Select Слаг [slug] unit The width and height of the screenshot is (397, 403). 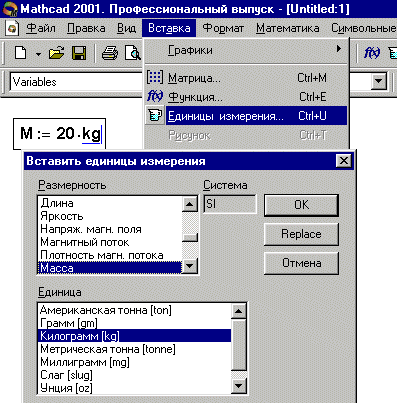point(135,375)
